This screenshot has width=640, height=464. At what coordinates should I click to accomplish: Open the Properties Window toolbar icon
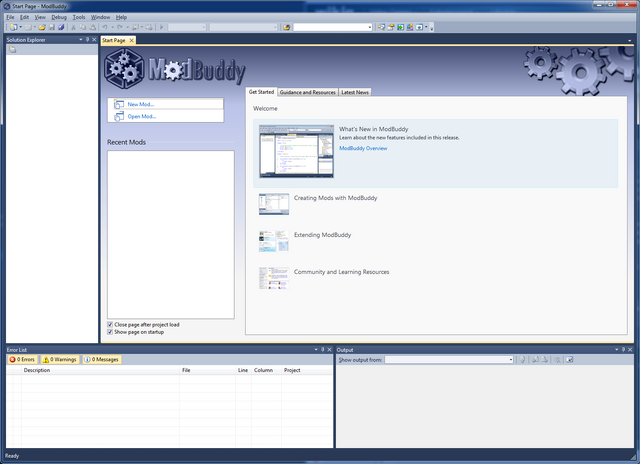click(391, 27)
